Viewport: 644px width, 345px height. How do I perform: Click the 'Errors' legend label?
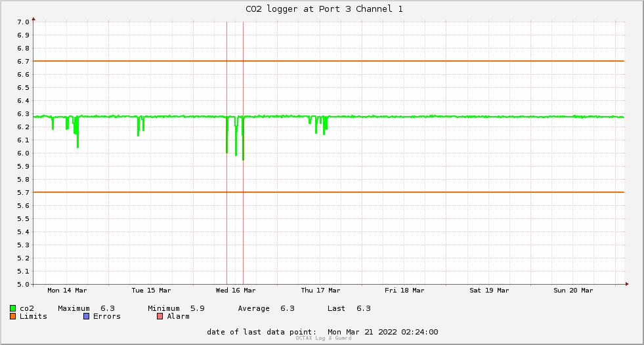pyautogui.click(x=107, y=316)
